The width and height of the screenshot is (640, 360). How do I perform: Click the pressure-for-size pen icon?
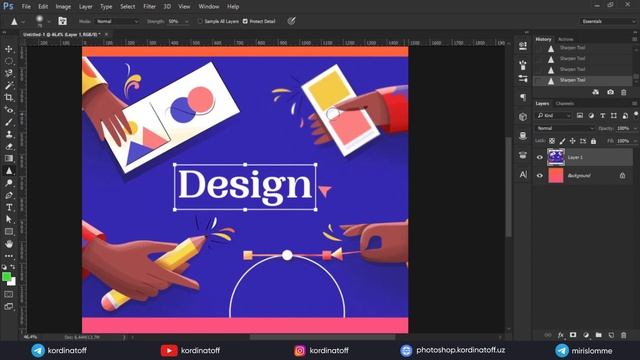pyautogui.click(x=291, y=21)
